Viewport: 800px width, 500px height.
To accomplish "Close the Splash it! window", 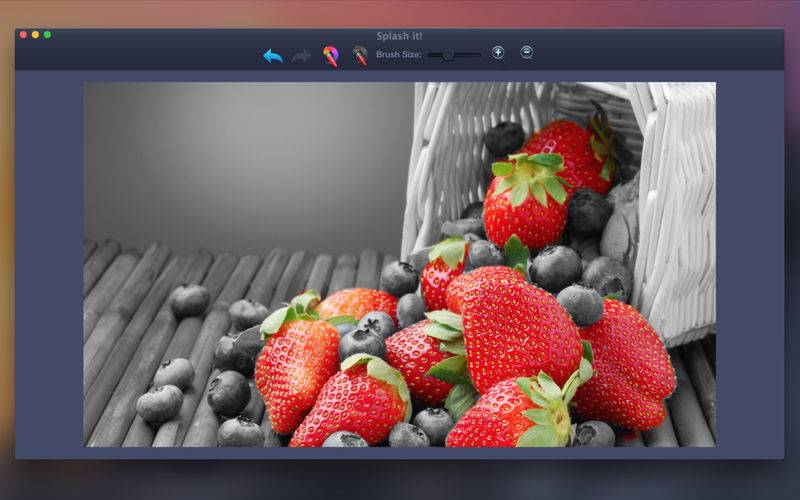I will tap(24, 35).
